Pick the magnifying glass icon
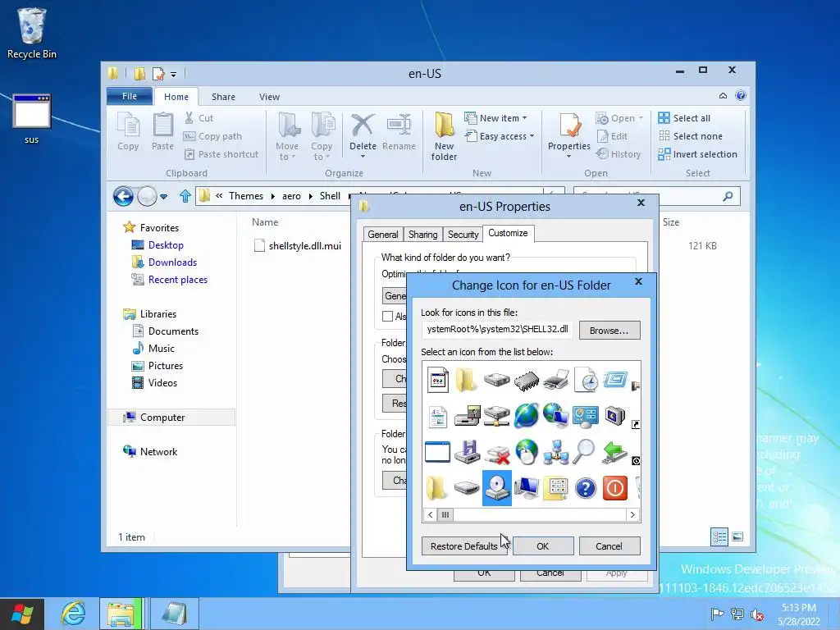840x630 pixels. click(x=584, y=452)
